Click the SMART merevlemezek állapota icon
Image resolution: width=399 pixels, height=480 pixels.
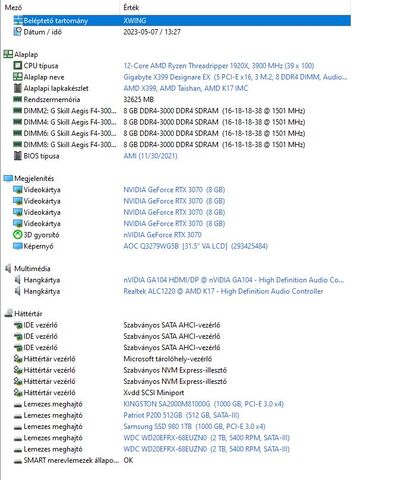coord(18,461)
